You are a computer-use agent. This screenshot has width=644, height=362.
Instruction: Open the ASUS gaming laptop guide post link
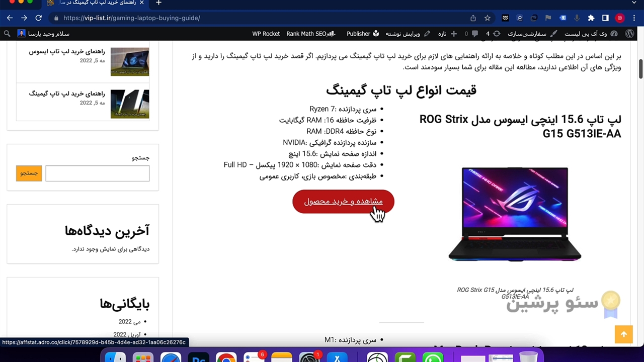coord(67,51)
